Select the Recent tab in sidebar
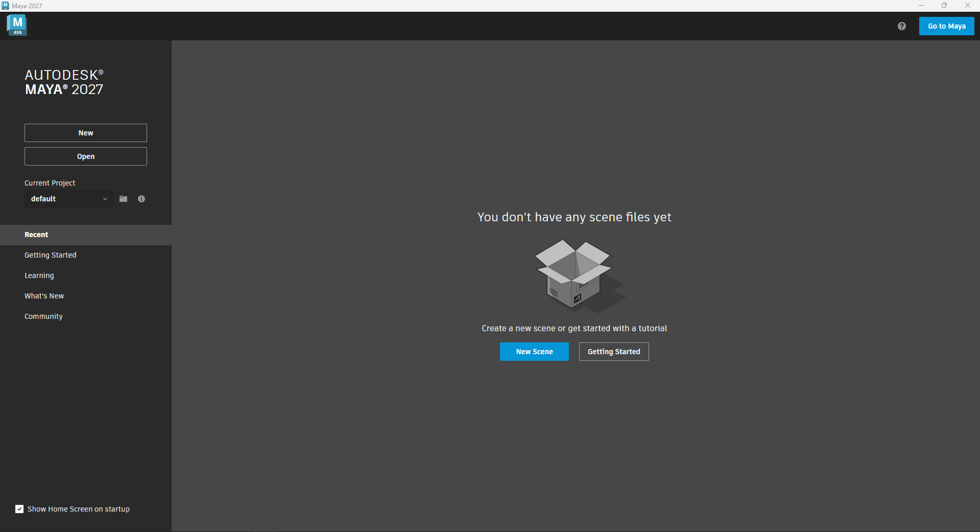 (86, 235)
